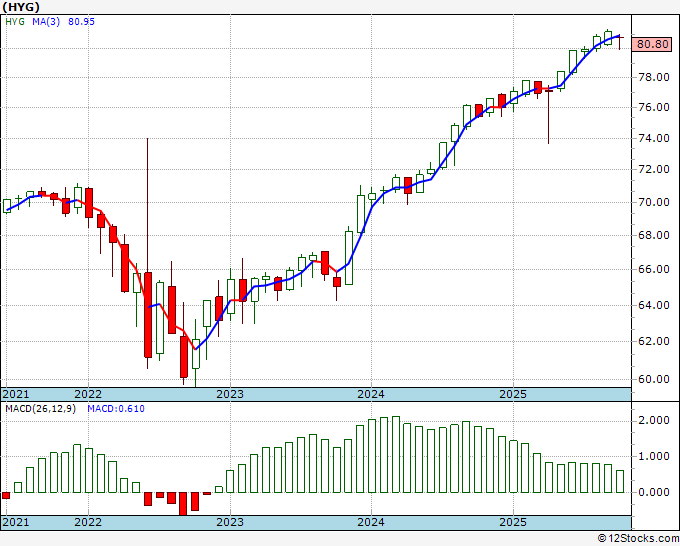Screen dimensions: 680x546
Task: Click the 66.00 price axis label
Action: click(654, 269)
